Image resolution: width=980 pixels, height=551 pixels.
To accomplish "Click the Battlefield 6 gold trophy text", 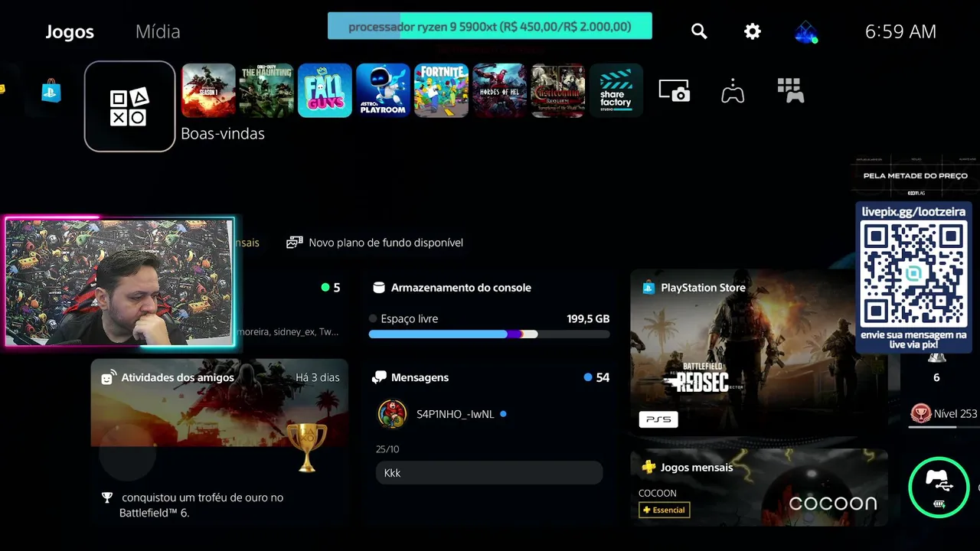I will (x=201, y=505).
